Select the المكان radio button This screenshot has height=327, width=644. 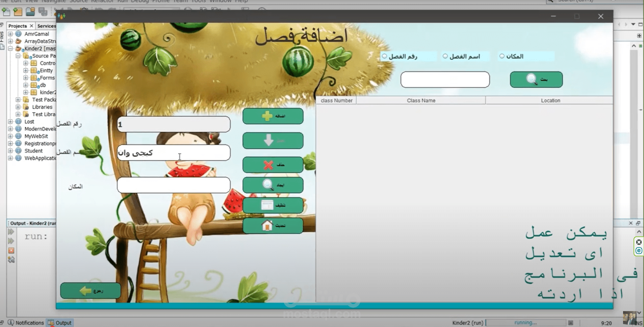(x=502, y=56)
